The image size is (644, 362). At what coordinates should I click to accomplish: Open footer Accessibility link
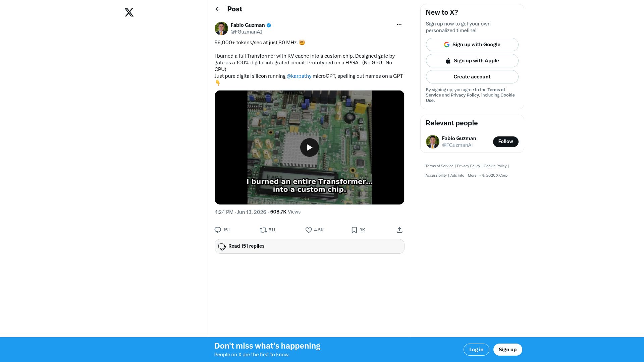click(x=436, y=176)
